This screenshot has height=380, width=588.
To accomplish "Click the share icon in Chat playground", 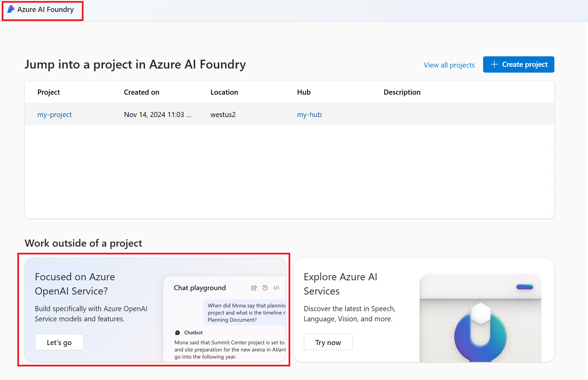I will click(x=254, y=288).
